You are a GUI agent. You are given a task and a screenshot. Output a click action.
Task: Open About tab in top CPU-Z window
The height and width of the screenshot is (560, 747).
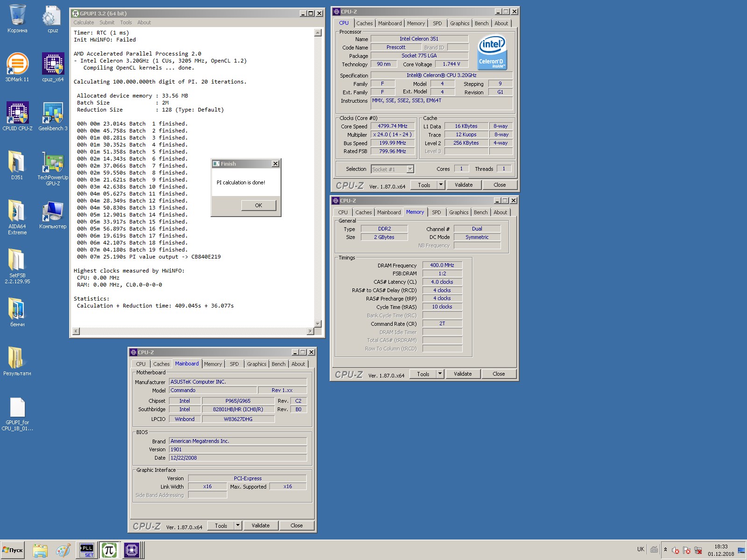501,23
